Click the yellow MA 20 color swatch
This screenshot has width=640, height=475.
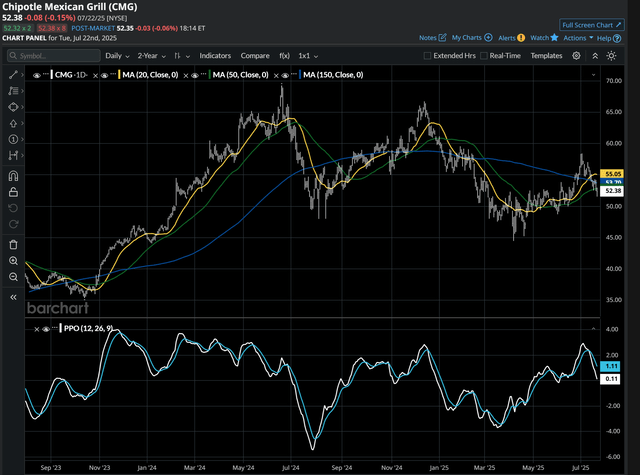tap(119, 75)
